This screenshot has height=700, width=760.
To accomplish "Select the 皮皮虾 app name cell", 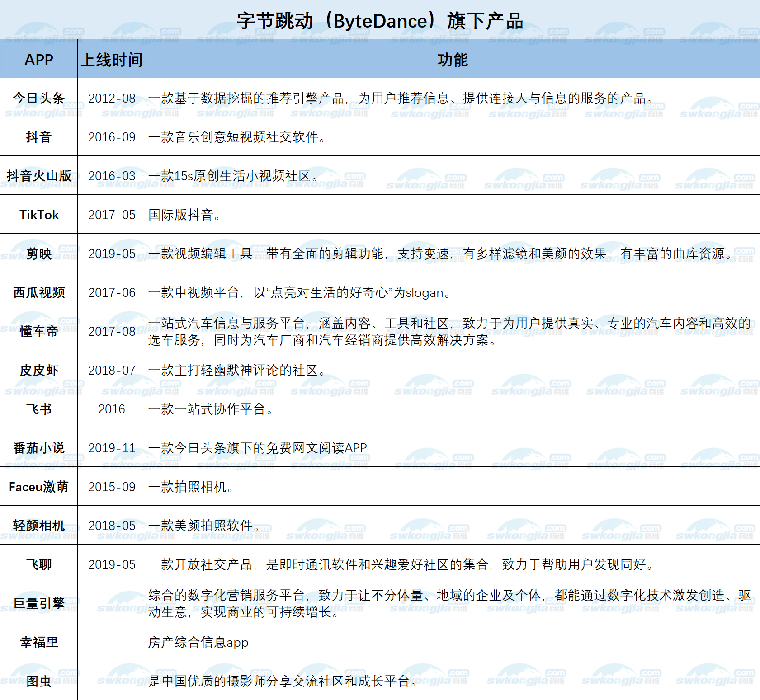I will [39, 370].
